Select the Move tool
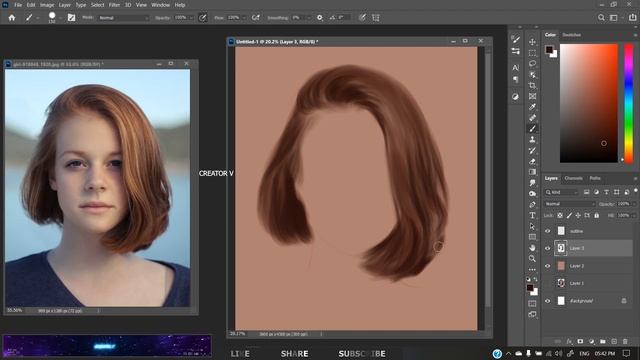This screenshot has width=640, height=360. pyautogui.click(x=532, y=42)
